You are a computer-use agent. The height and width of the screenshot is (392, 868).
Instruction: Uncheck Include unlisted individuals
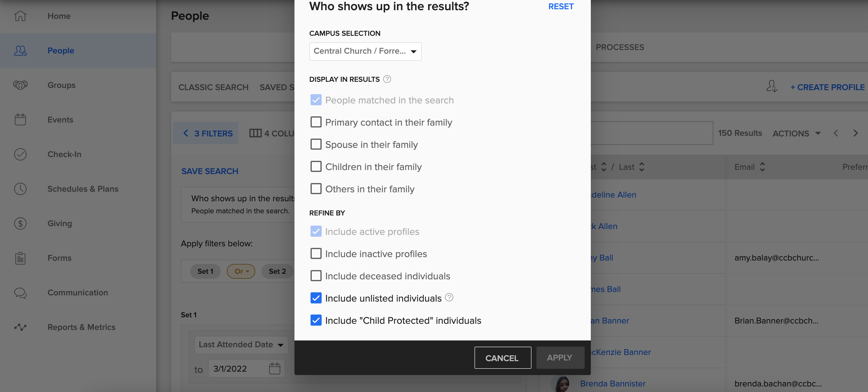(316, 298)
